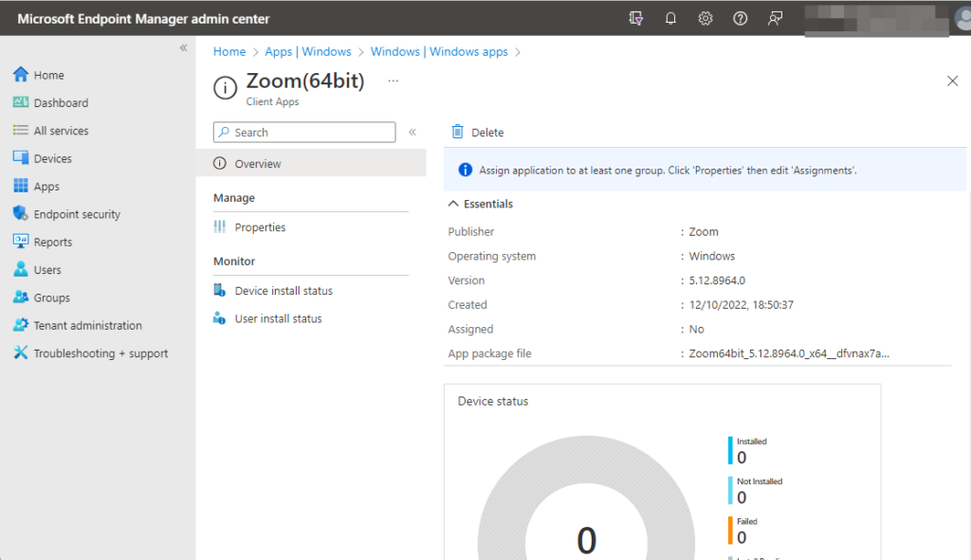Navigate to Home breadcrumb link
This screenshot has height=560, width=971.
click(x=229, y=51)
